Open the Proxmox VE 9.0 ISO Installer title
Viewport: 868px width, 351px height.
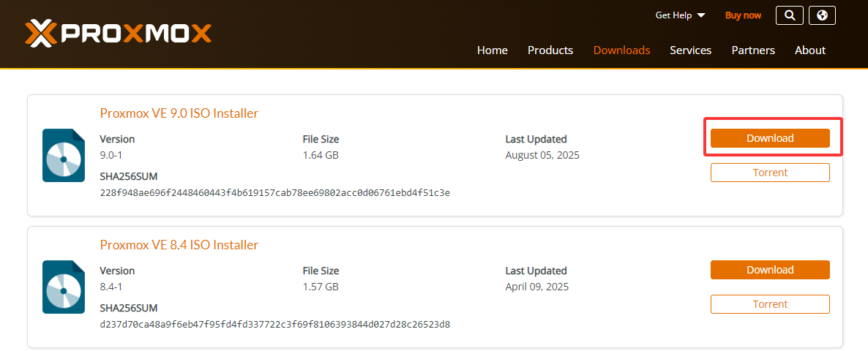click(x=179, y=113)
